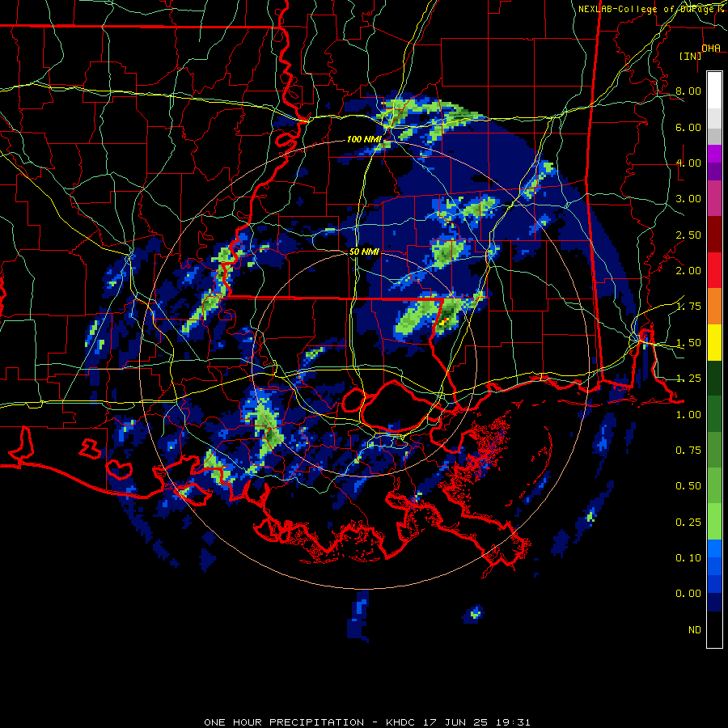Pick the bright red swatch in the scale

point(714,270)
